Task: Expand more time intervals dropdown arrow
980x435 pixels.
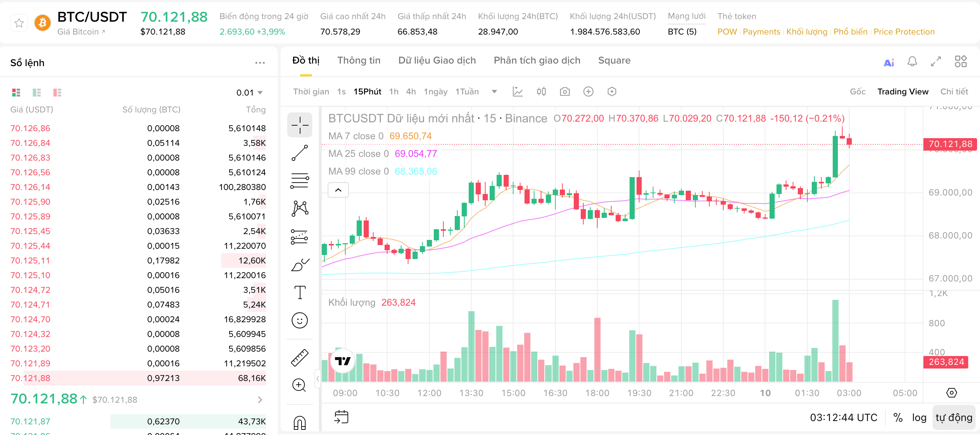Action: click(494, 92)
